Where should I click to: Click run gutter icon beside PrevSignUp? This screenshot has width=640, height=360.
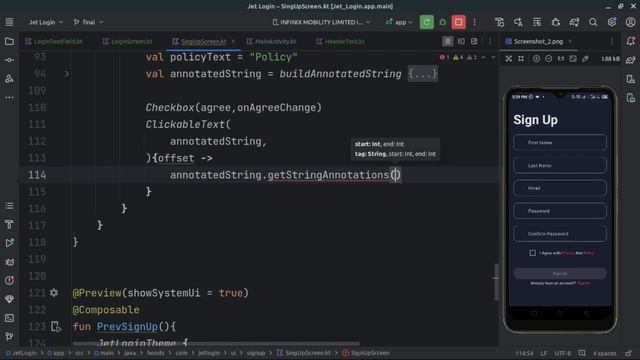56,326
